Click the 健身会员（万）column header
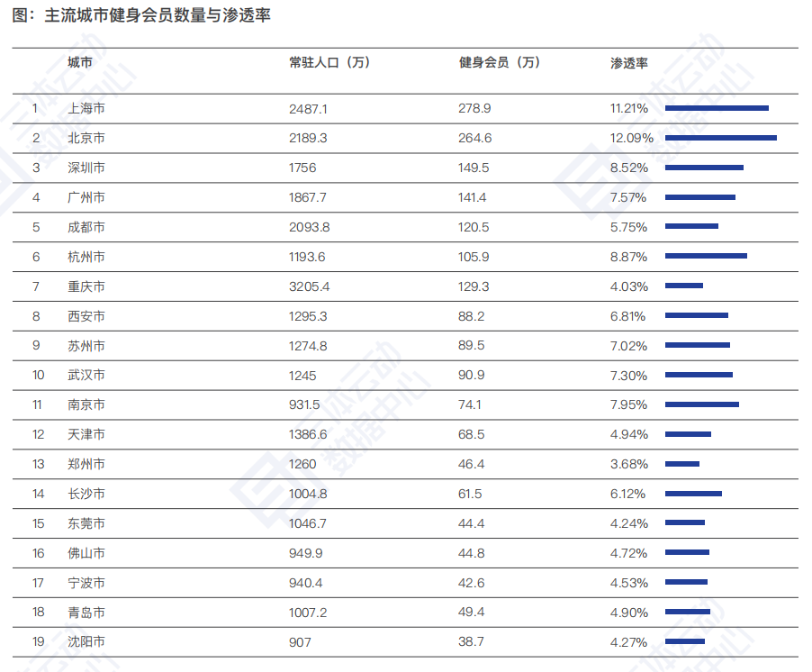This screenshot has width=812, height=672. [500, 62]
